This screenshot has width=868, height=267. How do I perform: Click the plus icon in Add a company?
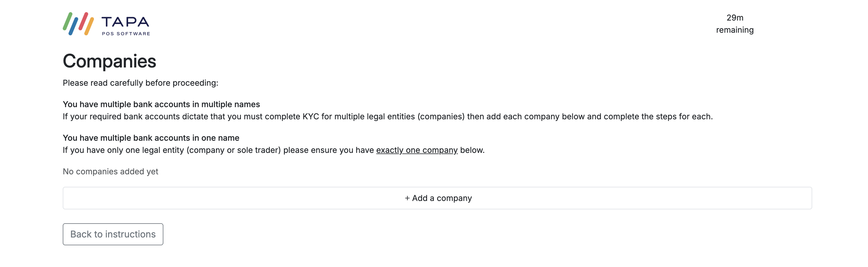tap(407, 198)
